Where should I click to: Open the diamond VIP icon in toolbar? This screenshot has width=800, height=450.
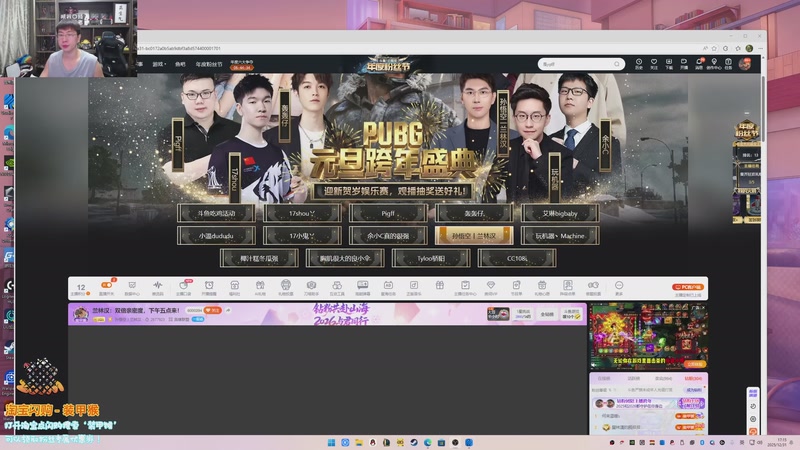pos(491,288)
